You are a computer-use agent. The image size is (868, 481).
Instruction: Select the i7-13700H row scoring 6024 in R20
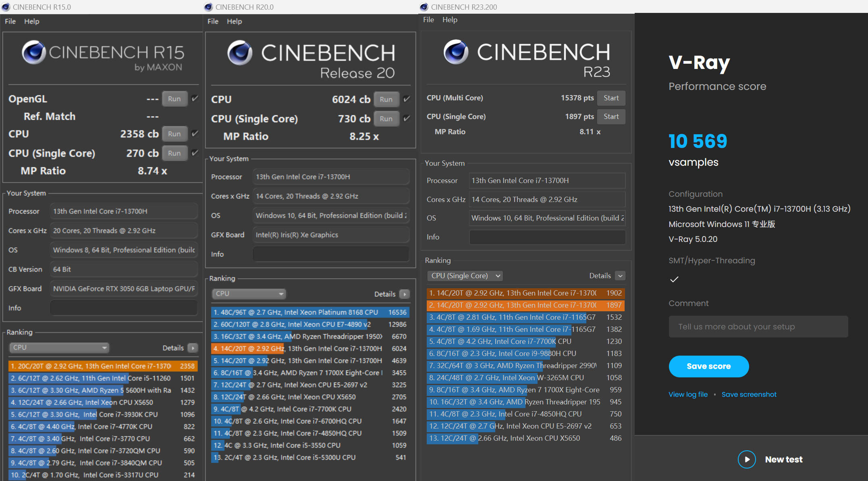tap(310, 348)
